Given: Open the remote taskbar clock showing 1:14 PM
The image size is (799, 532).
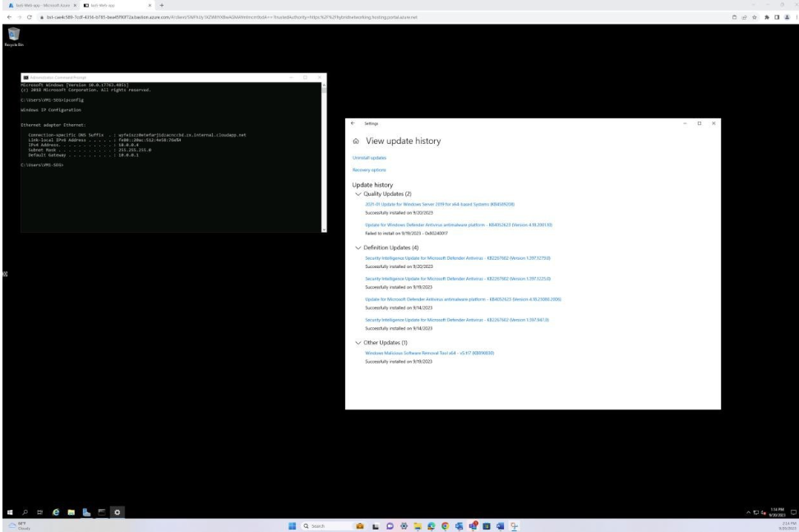Looking at the screenshot, I should (777, 512).
